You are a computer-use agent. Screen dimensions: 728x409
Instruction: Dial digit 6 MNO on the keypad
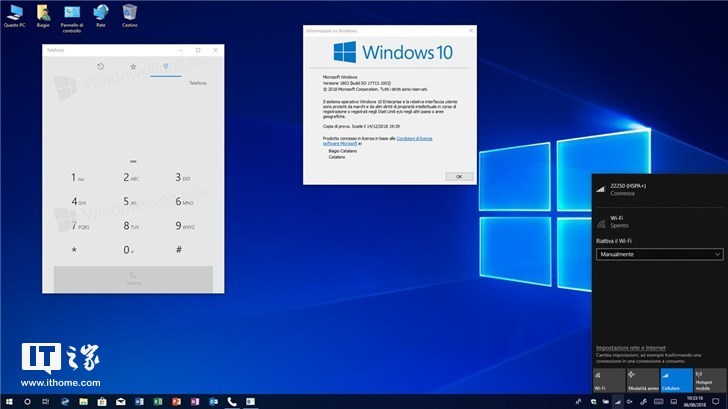(x=184, y=201)
